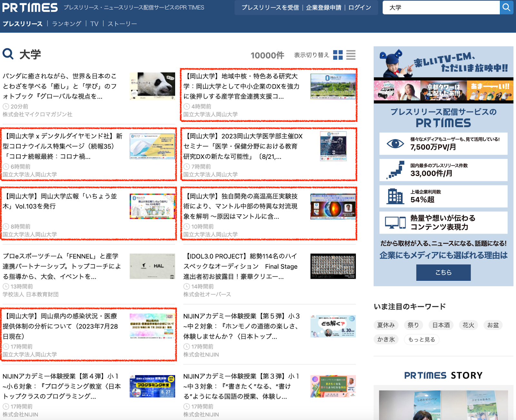This screenshot has height=420, width=516.
Task: Click 国立大学法人岡山大学 under the 4時間前 article
Action: coord(210,114)
